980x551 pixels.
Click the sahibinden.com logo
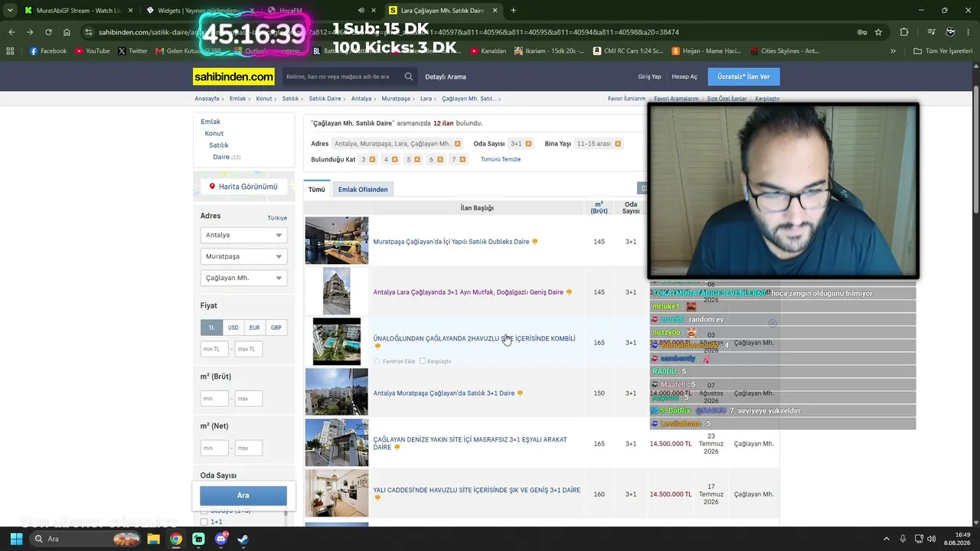pyautogui.click(x=234, y=77)
